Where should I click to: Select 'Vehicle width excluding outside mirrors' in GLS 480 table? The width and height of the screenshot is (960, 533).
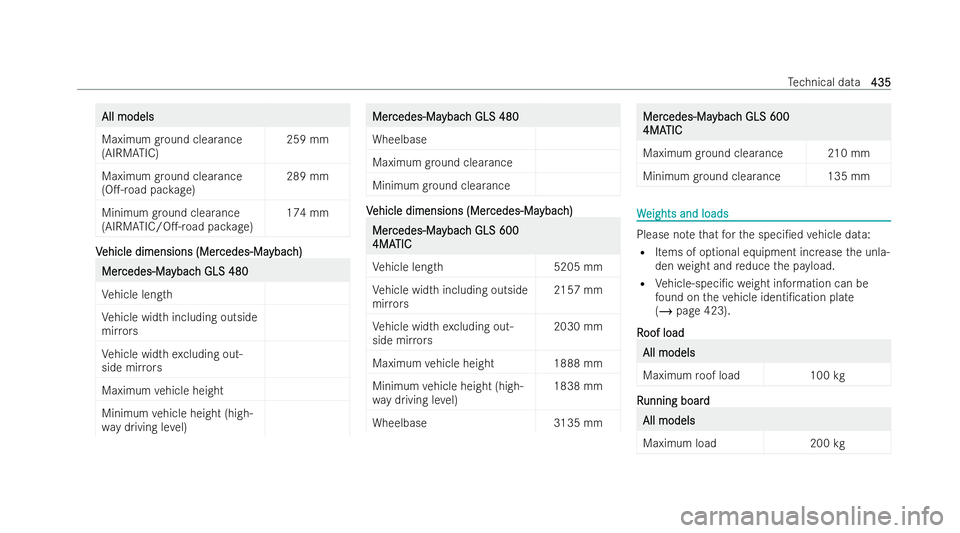click(x=172, y=360)
